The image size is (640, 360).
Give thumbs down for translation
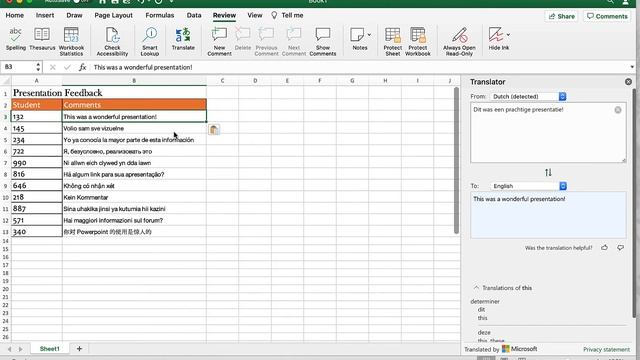coord(620,247)
